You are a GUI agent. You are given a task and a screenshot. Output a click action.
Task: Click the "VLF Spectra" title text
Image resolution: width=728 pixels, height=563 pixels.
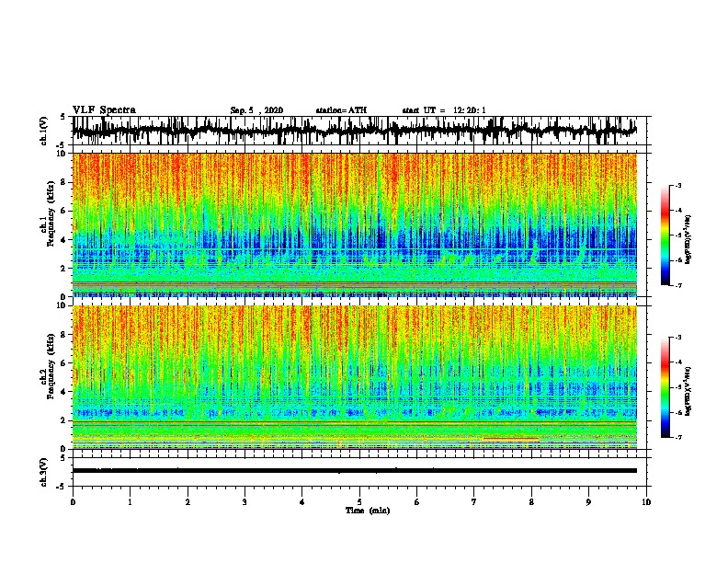tap(104, 109)
